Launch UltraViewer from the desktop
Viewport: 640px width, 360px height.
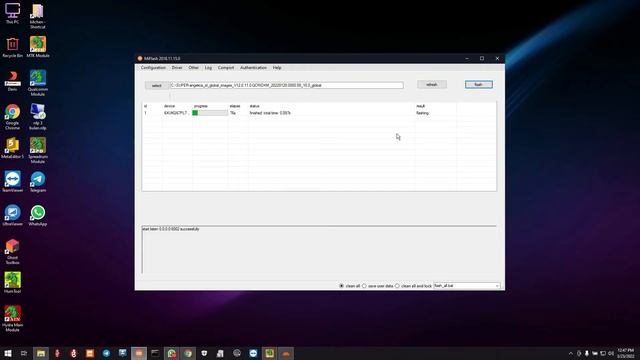(x=12, y=215)
